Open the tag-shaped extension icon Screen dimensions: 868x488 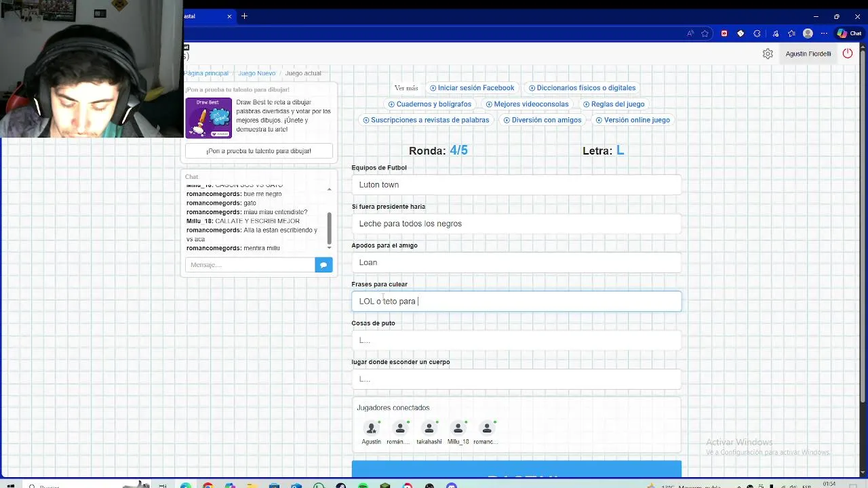click(741, 33)
